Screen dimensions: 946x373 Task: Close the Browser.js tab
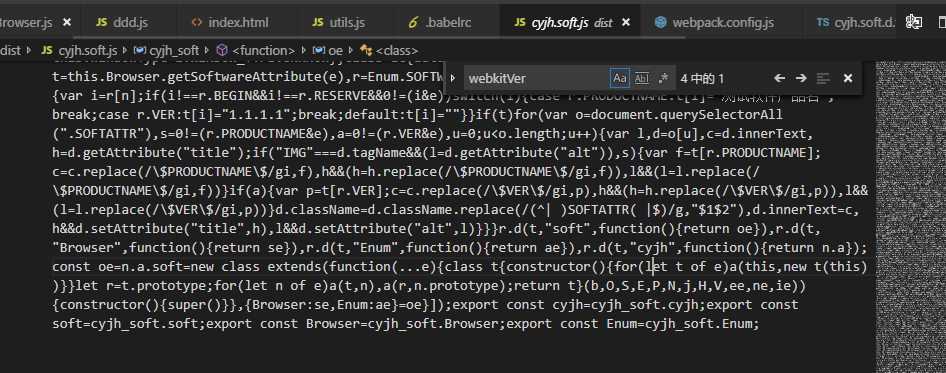(67, 22)
